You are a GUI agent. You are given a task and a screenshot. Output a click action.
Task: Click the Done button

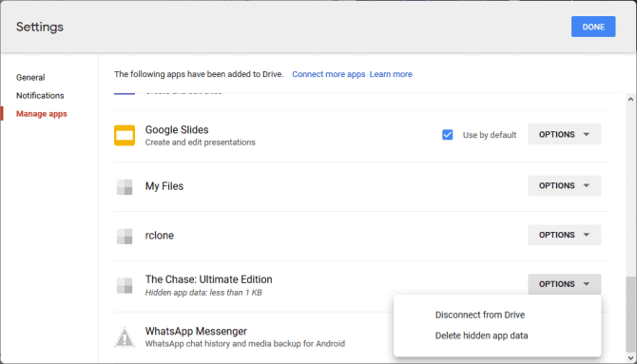pos(593,27)
